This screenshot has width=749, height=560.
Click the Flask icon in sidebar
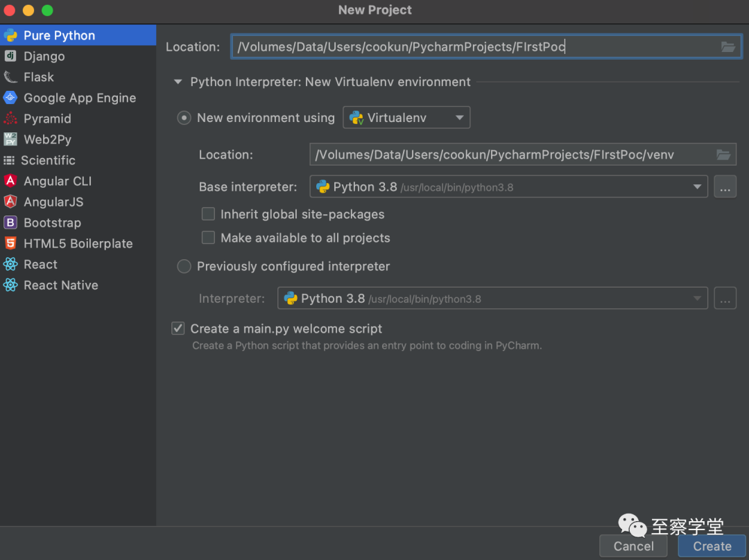tap(10, 77)
